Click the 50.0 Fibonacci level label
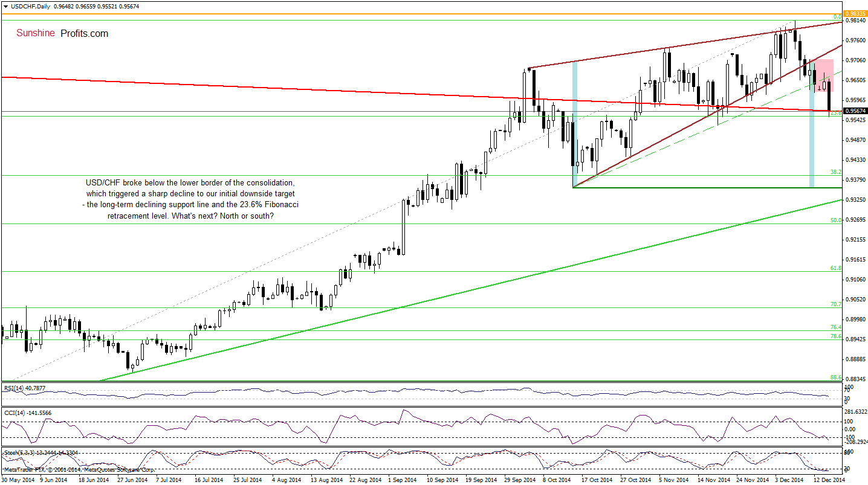 click(x=836, y=220)
